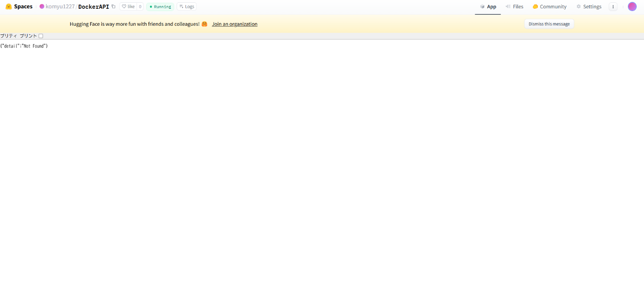Click komyu1227's pink avatar dot
This screenshot has height=303, width=644.
coord(42,6)
